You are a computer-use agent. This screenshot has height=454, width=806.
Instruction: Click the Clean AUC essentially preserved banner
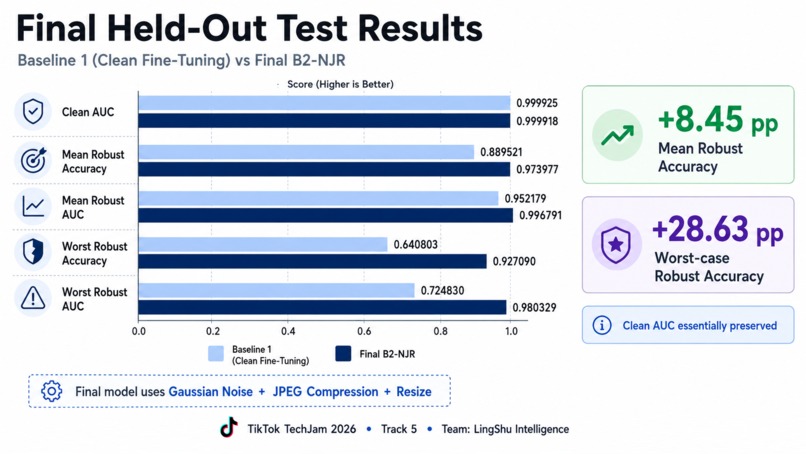[688, 325]
